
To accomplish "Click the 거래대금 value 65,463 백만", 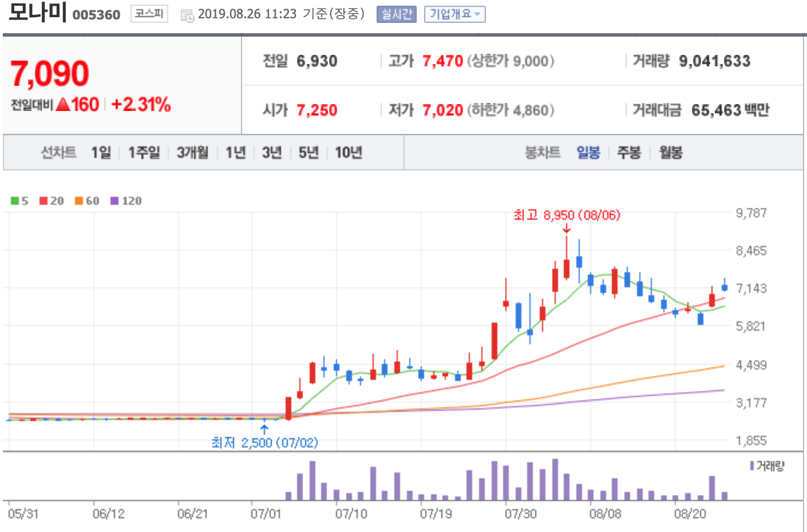I will (x=730, y=110).
